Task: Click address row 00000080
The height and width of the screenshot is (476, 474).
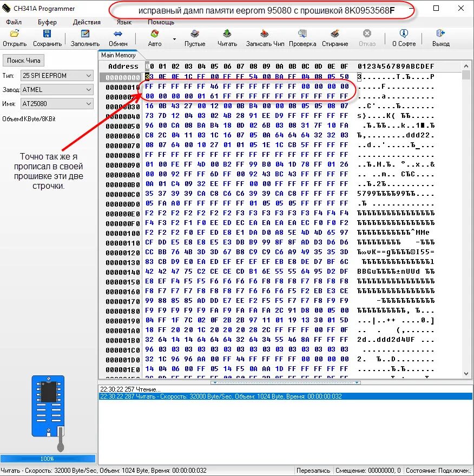Action: [123, 155]
